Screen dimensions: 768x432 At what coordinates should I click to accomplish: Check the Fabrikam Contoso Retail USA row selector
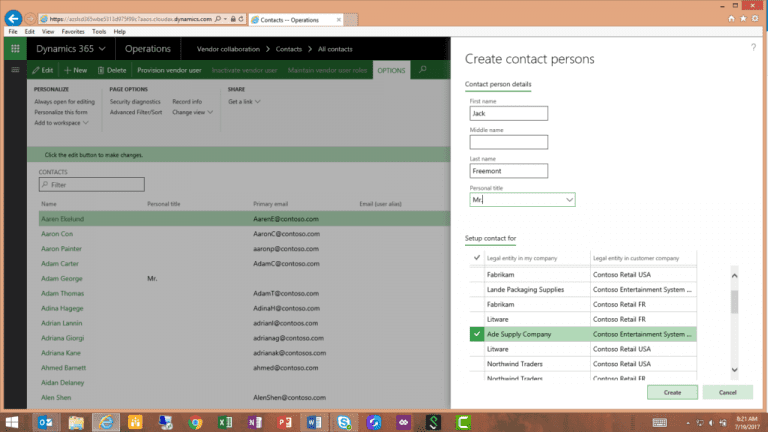tap(477, 275)
